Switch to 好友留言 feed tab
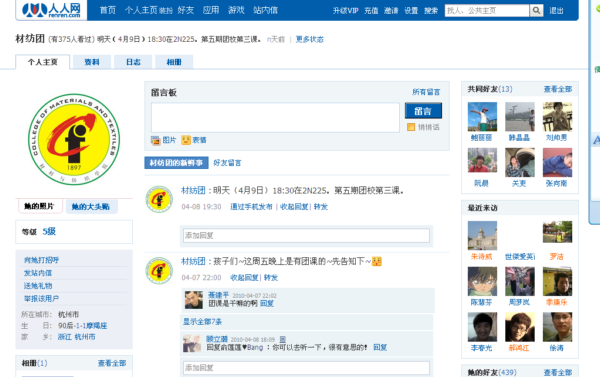 click(227, 163)
